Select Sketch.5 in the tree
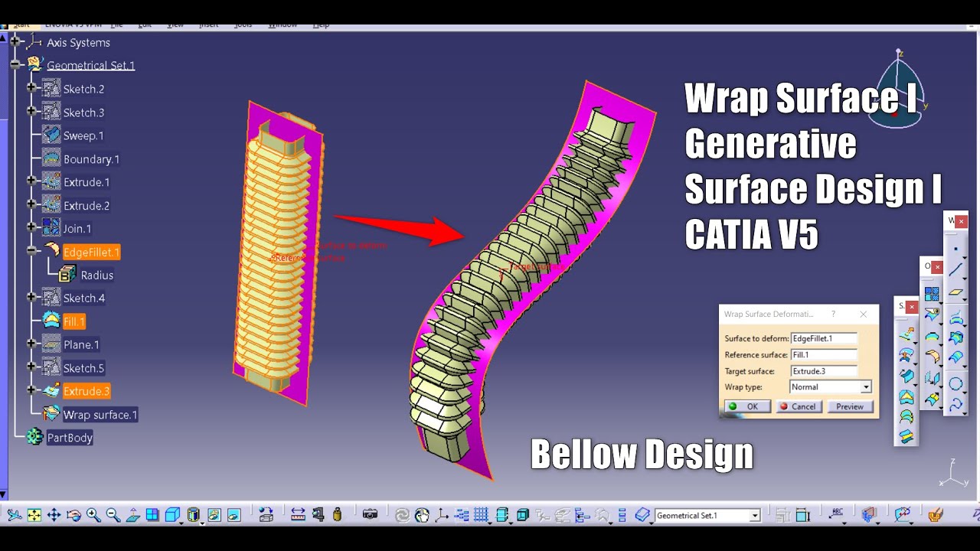 pyautogui.click(x=83, y=368)
